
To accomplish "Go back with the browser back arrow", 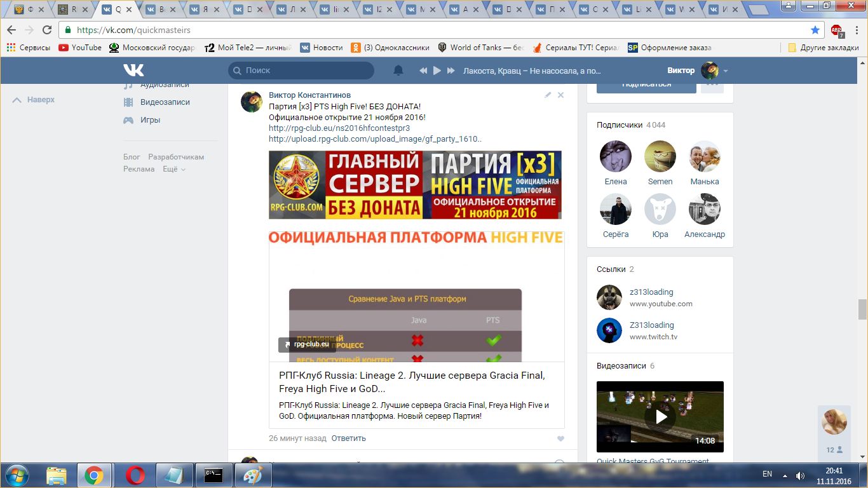I will [x=11, y=30].
